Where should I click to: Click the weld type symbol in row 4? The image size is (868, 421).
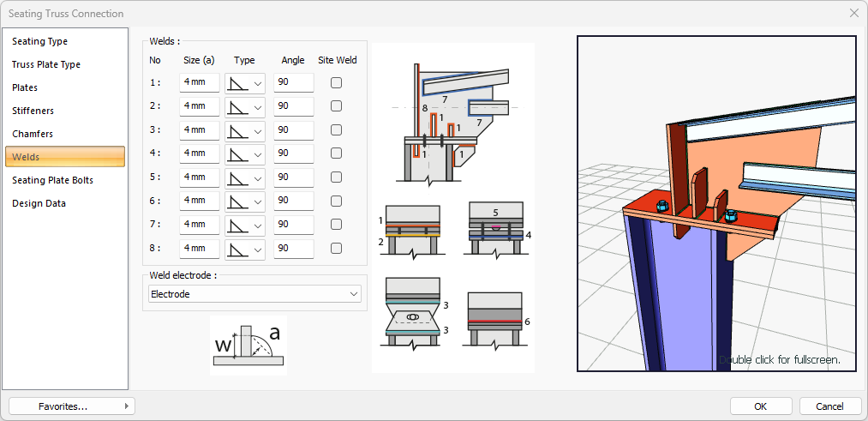coord(237,154)
